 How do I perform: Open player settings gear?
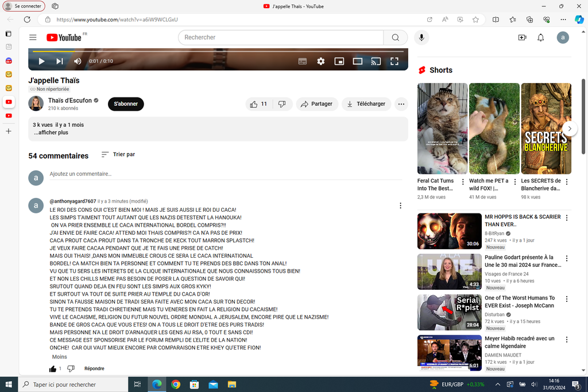(320, 61)
